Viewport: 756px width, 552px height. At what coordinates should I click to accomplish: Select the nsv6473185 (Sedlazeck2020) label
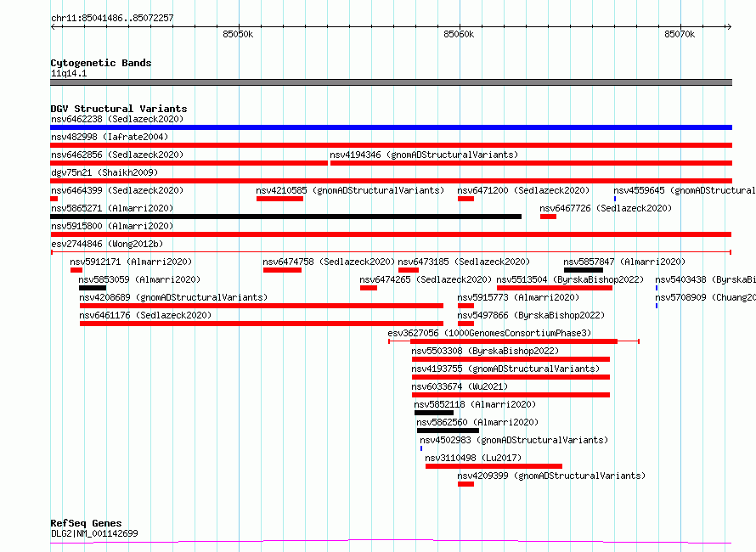464,262
